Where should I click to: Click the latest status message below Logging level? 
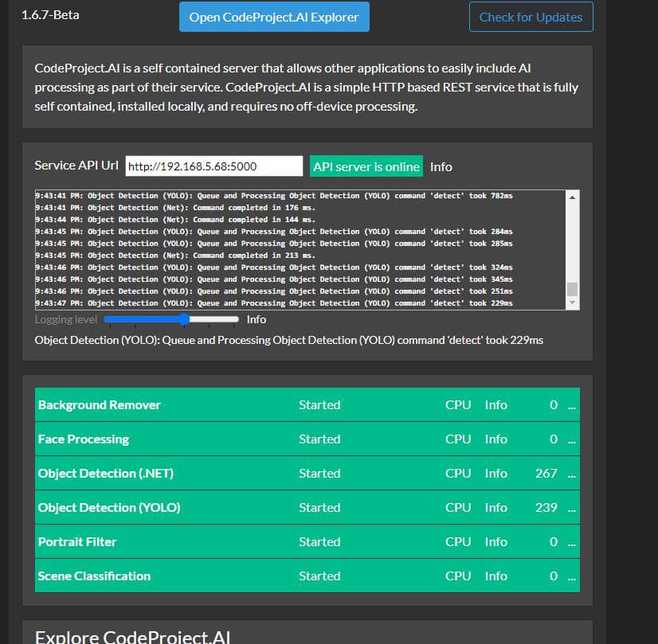click(289, 340)
